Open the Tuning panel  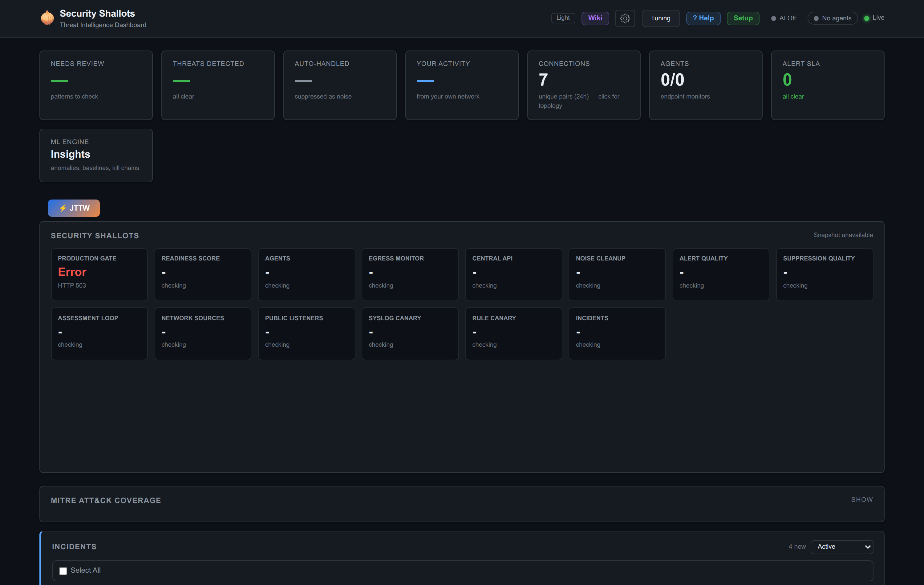pos(660,18)
